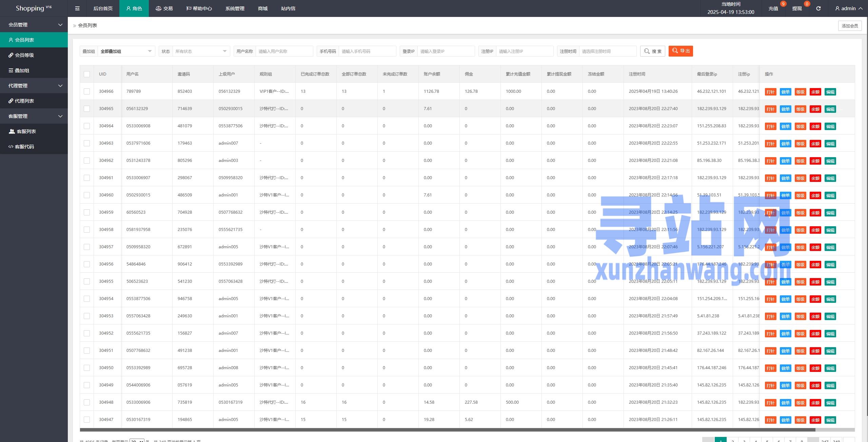Open the 全部叠加组 filter dropdown
The width and height of the screenshot is (868, 442).
point(126,51)
